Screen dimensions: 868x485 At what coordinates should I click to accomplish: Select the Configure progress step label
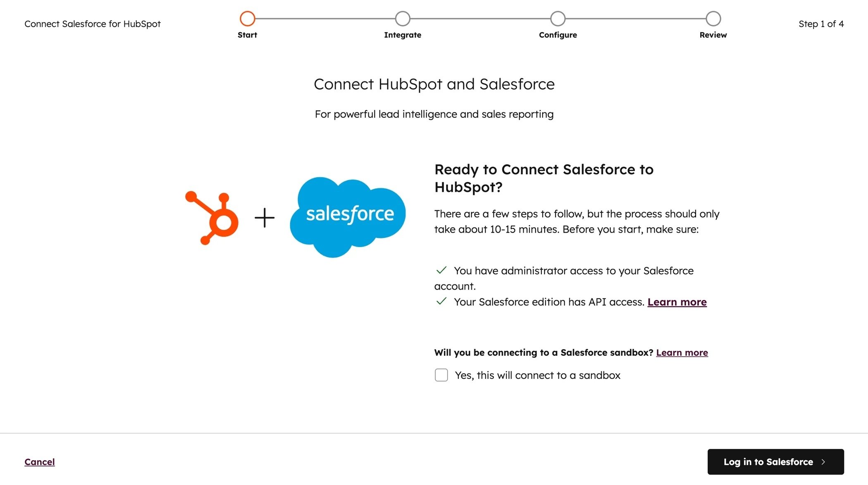tap(558, 35)
